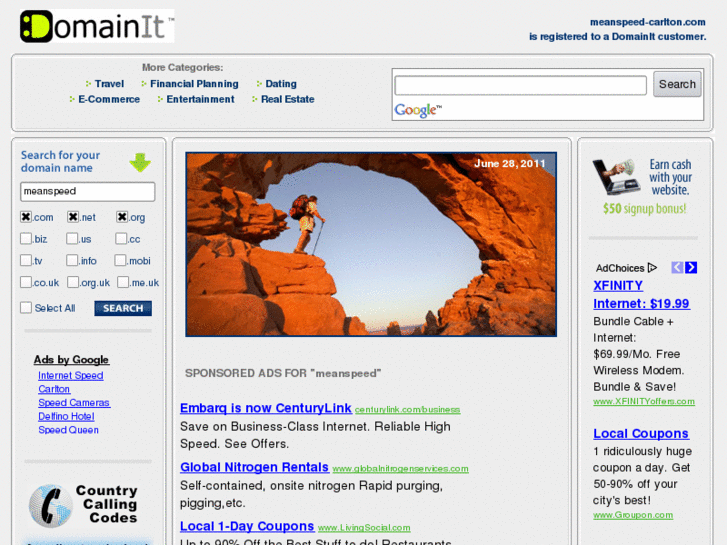The height and width of the screenshot is (545, 727).
Task: Open the Carlton ad link
Action: click(x=54, y=389)
